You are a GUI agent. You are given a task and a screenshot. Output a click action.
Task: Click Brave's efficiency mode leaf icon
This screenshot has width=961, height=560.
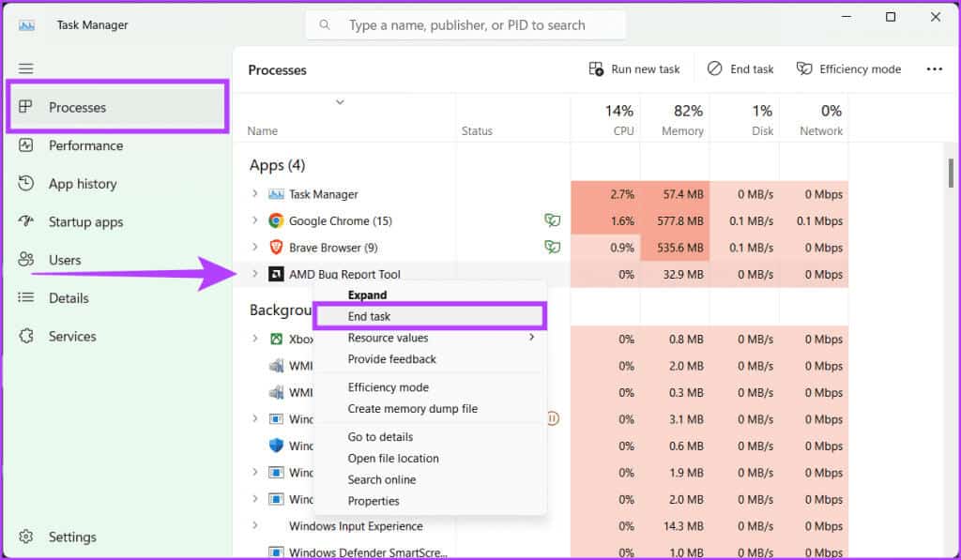552,247
